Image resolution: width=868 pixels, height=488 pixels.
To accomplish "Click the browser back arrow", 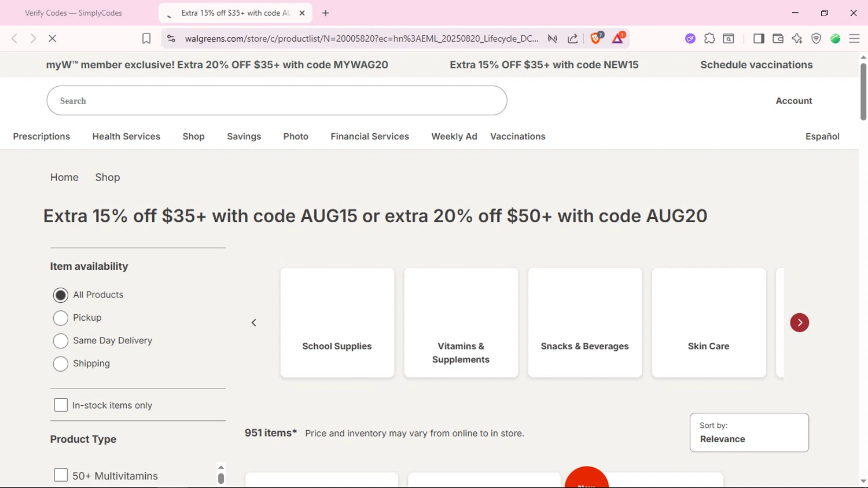I will coord(14,39).
